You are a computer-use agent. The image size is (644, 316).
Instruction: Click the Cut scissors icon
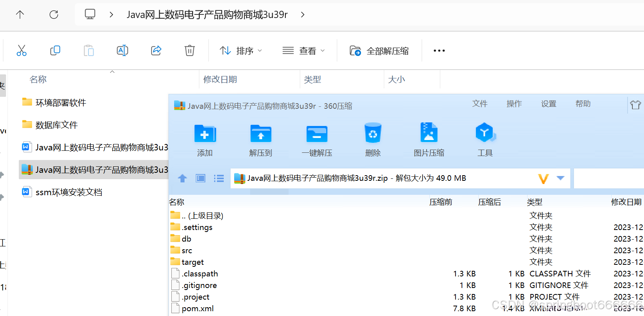tap(22, 50)
